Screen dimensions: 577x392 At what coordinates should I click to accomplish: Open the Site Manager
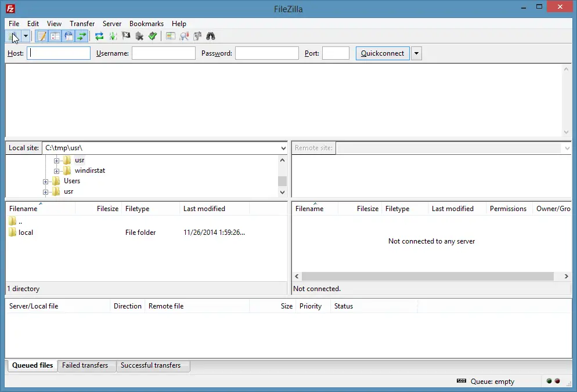coord(14,36)
